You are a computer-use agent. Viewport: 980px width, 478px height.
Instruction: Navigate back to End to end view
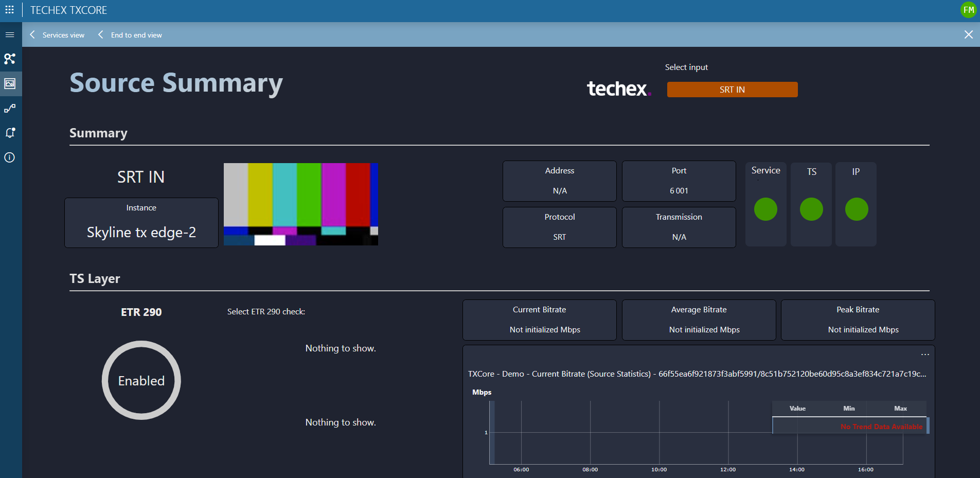(136, 35)
